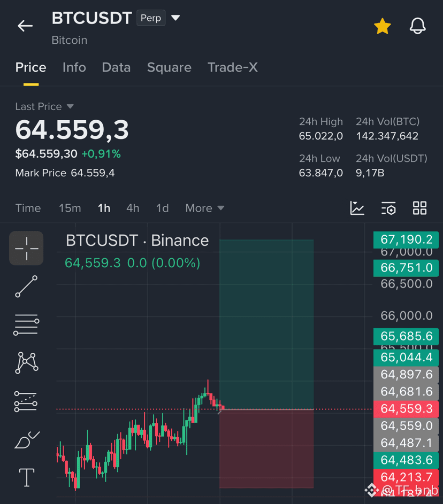Click the BTCUSDT · Binance chart title
Image resolution: width=443 pixels, height=504 pixels.
138,241
